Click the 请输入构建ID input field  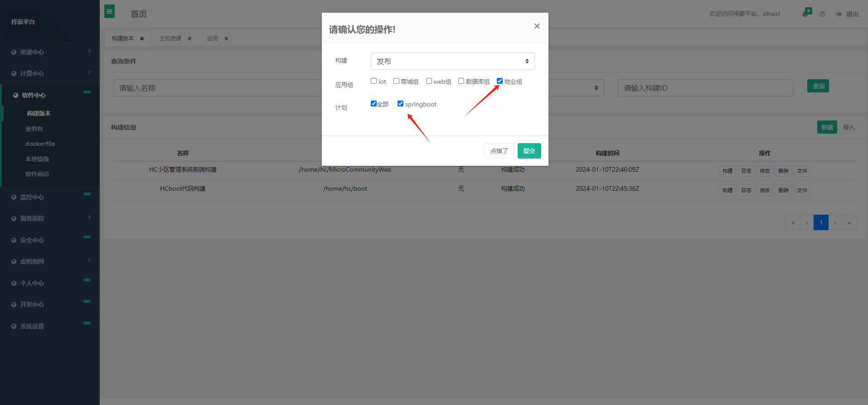(705, 88)
